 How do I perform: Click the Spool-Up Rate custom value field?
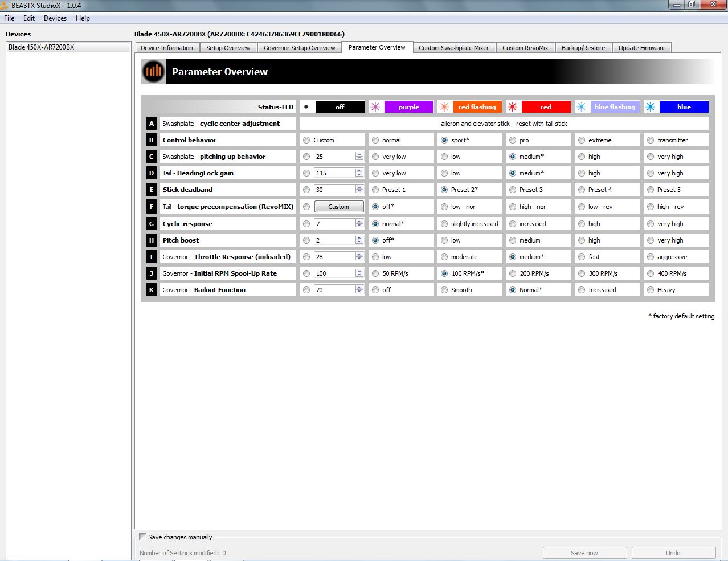pyautogui.click(x=335, y=273)
